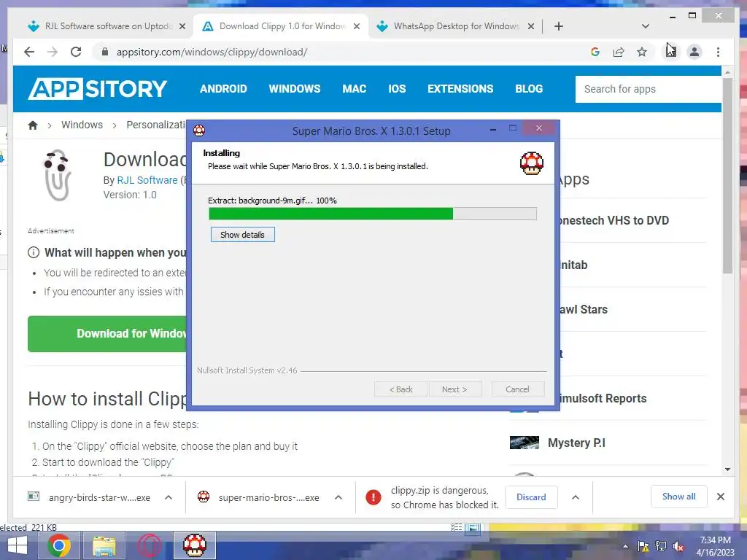Screen dimensions: 747x560
Task: Discard the blocked clippy.zip download
Action: coord(531,497)
